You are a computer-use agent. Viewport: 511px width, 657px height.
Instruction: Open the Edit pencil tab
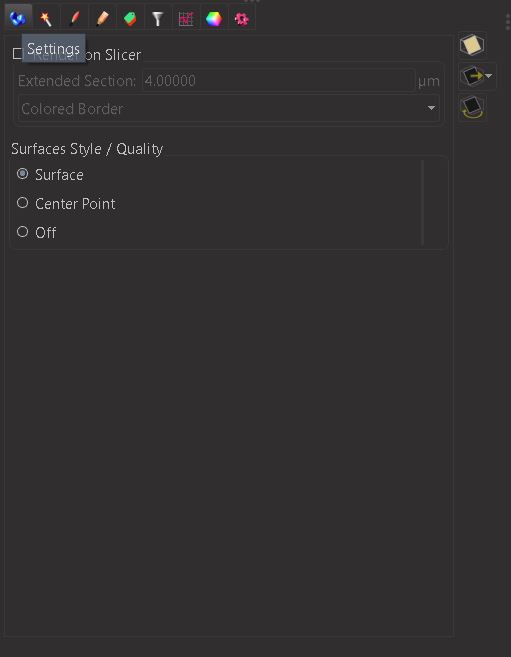(x=102, y=18)
